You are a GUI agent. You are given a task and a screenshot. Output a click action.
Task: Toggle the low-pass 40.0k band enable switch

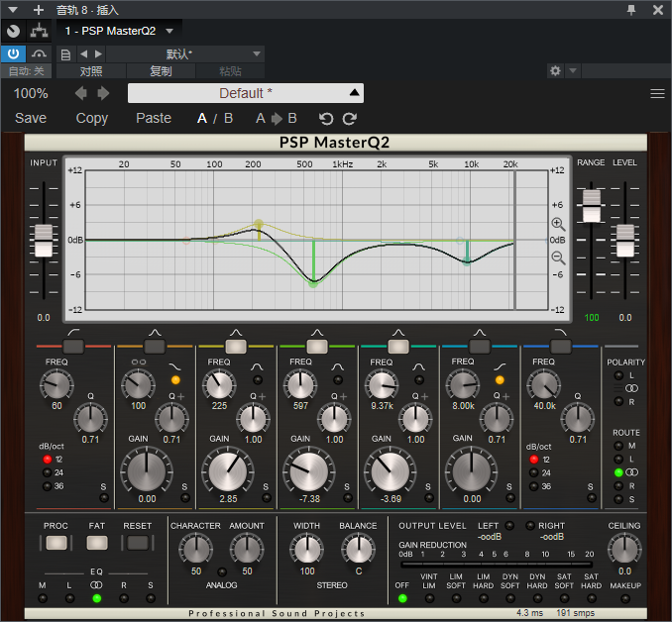click(561, 346)
